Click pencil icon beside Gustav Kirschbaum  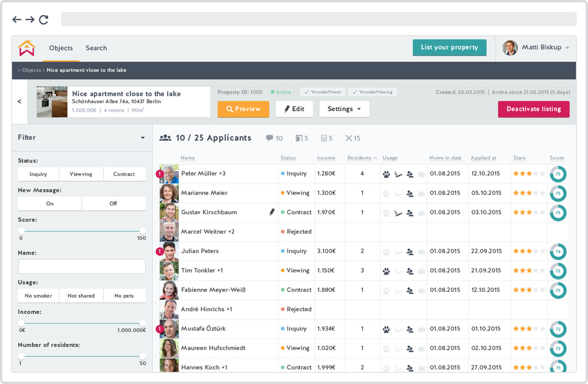[272, 212]
